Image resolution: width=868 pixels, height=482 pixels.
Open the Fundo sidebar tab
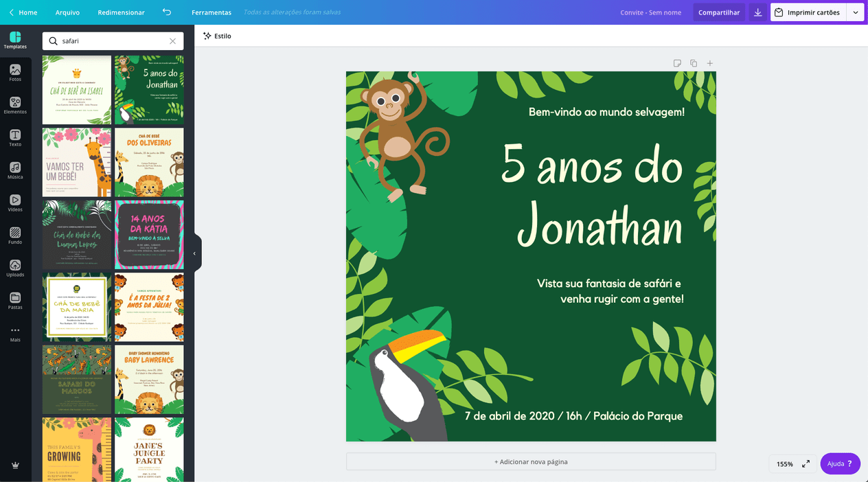pos(15,236)
